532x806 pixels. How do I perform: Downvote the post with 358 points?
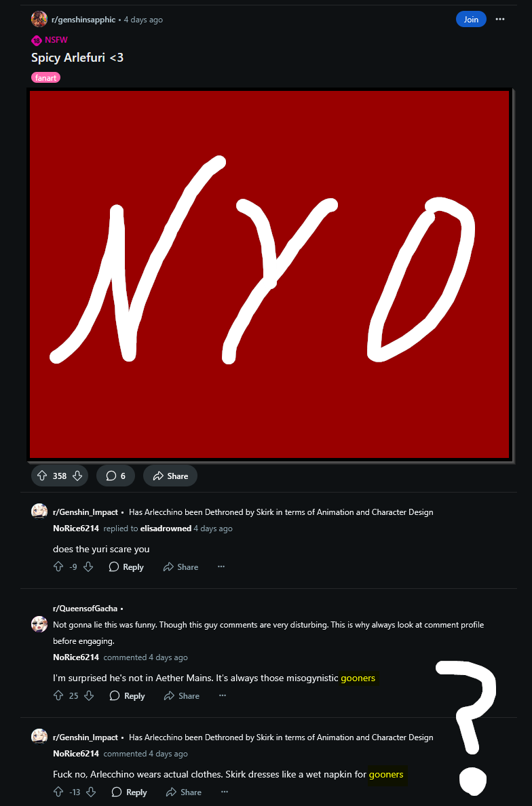click(x=77, y=476)
